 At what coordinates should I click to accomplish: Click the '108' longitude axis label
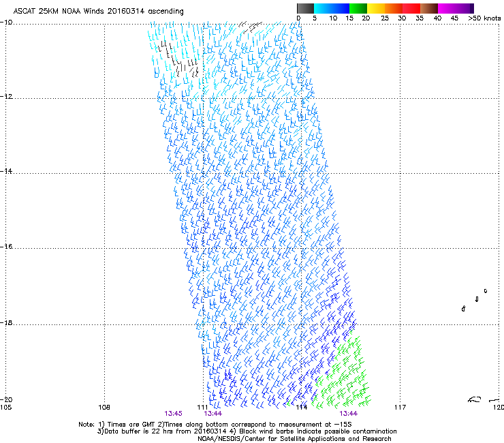pos(104,408)
